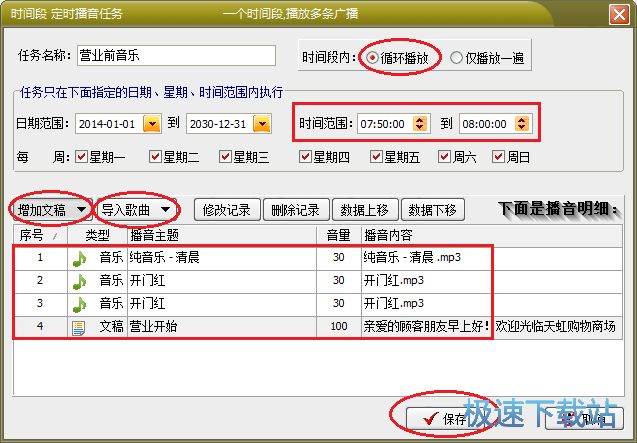Screen dimensions: 637x443
Task: Click the spinner arrows of start time 07:50:00
Action: click(x=420, y=124)
